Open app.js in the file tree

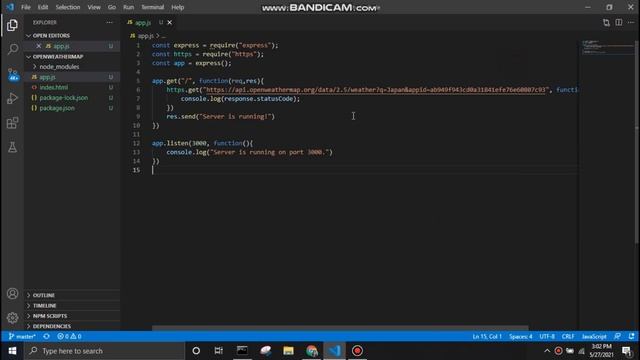point(72,77)
